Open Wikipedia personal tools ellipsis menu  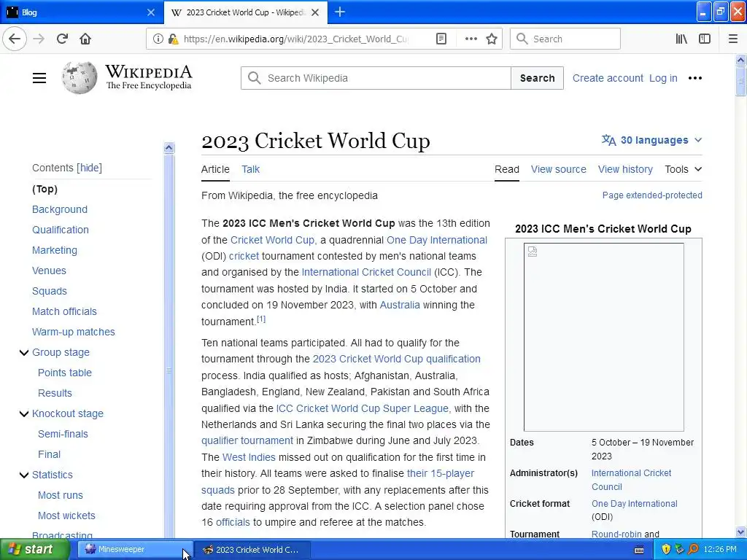(695, 78)
